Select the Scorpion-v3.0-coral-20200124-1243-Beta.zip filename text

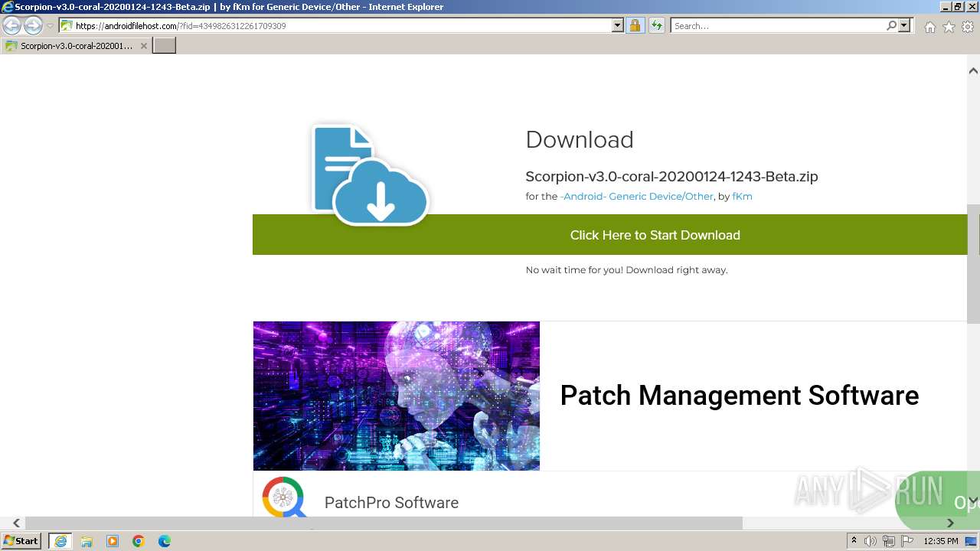click(x=671, y=177)
